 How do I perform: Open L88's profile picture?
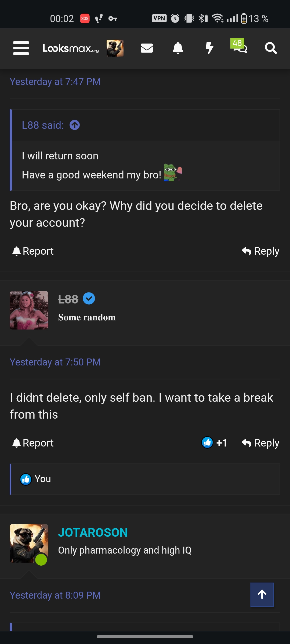click(29, 310)
